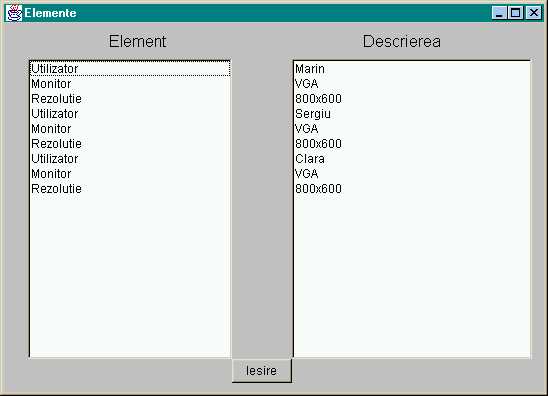Choose Clara in the Descrierea list
548x396 pixels.
pos(412,159)
